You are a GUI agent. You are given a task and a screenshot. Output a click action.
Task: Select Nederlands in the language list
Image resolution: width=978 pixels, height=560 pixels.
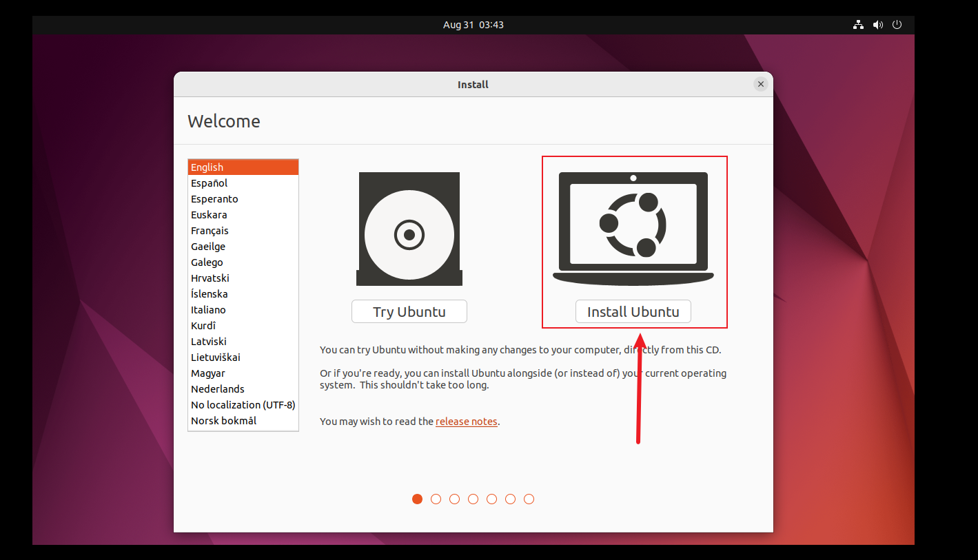243,389
